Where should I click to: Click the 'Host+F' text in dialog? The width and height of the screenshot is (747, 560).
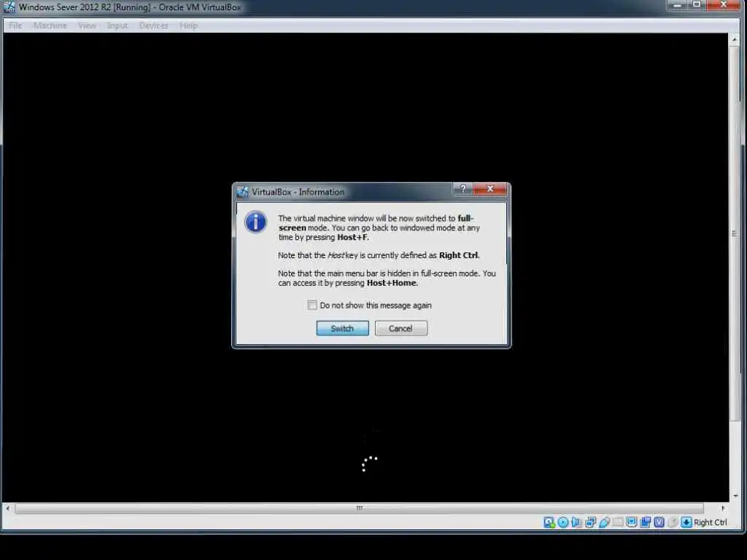click(x=352, y=237)
